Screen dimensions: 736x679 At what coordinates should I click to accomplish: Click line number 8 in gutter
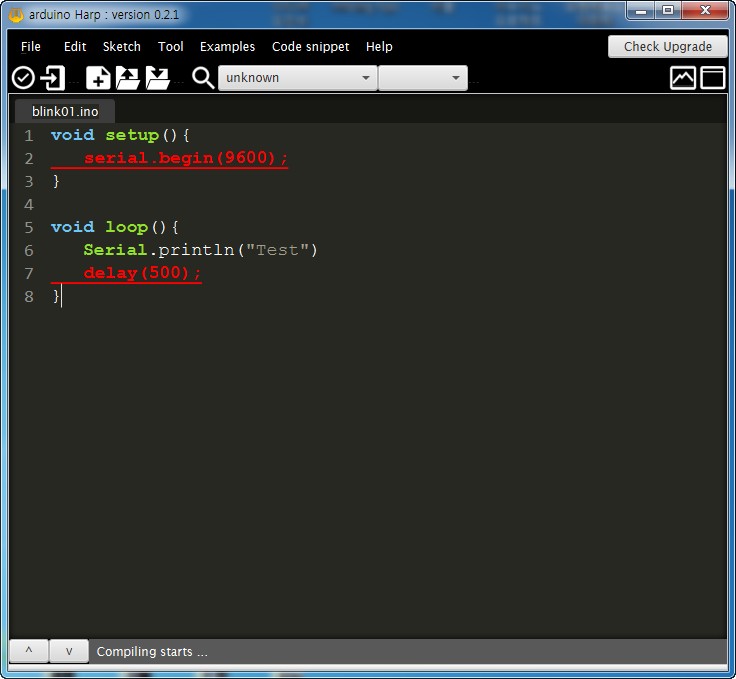(x=29, y=297)
